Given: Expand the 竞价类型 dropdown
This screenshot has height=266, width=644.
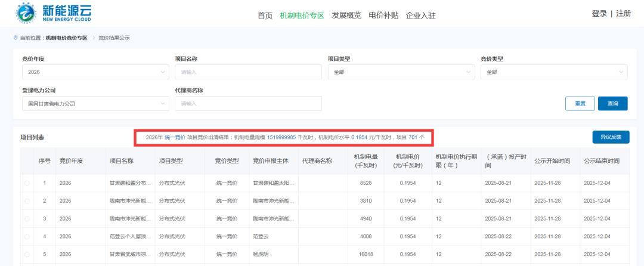Looking at the screenshot, I should (x=553, y=72).
